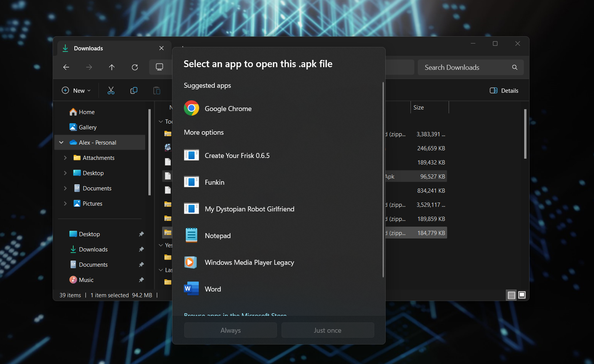
Task: Click the Cut scissors icon
Action: [x=111, y=90]
